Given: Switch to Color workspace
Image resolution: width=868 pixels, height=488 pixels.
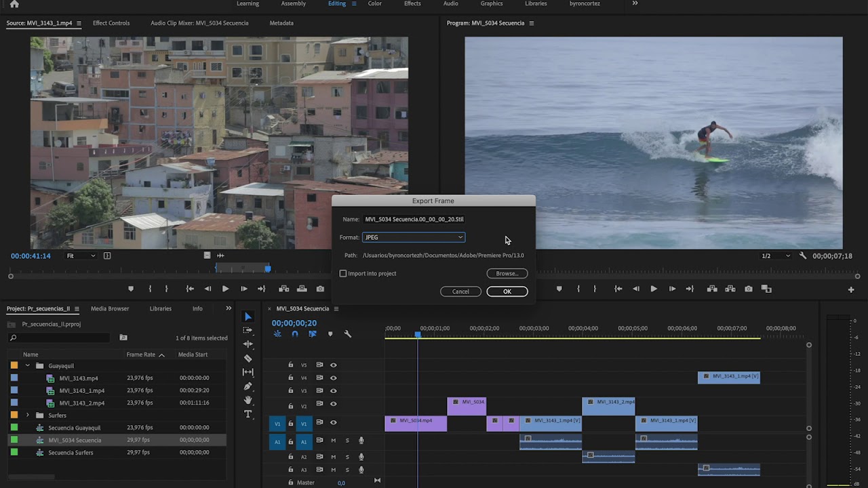Looking at the screenshot, I should (x=374, y=3).
